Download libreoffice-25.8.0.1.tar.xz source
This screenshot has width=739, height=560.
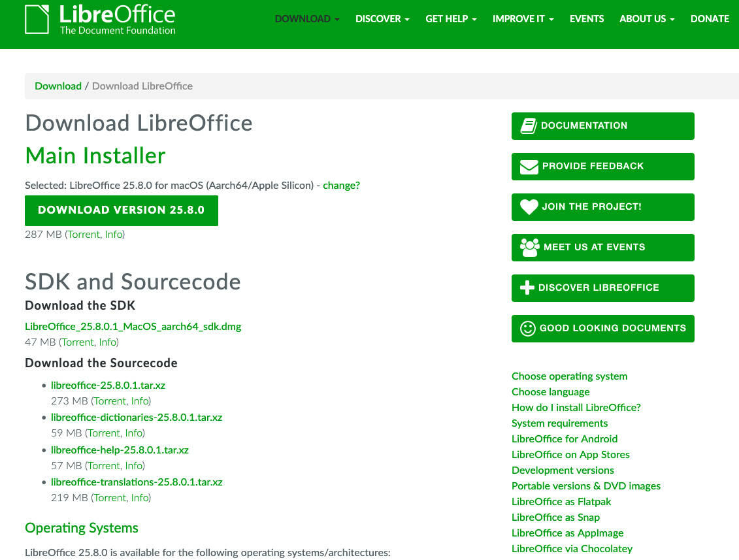click(x=108, y=385)
